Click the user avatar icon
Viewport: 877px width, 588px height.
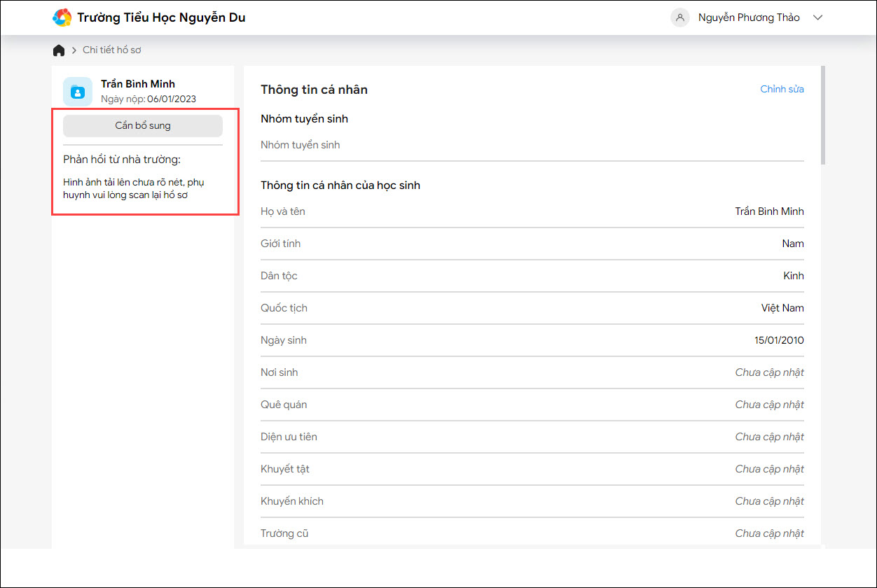click(679, 17)
